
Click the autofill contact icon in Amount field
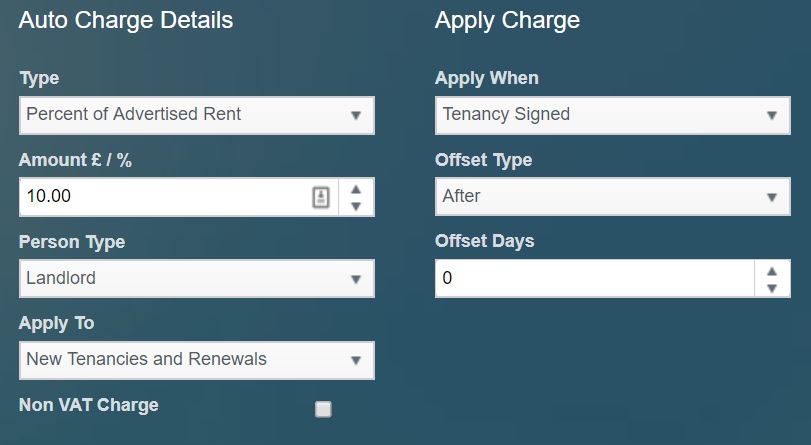320,197
